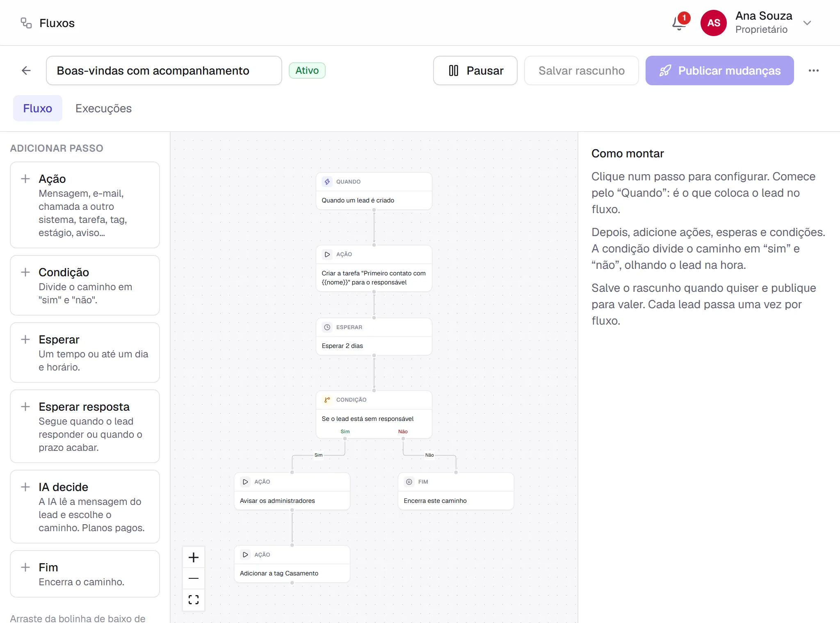Expand the Ana Souza account menu
The image size is (840, 623).
pyautogui.click(x=807, y=23)
